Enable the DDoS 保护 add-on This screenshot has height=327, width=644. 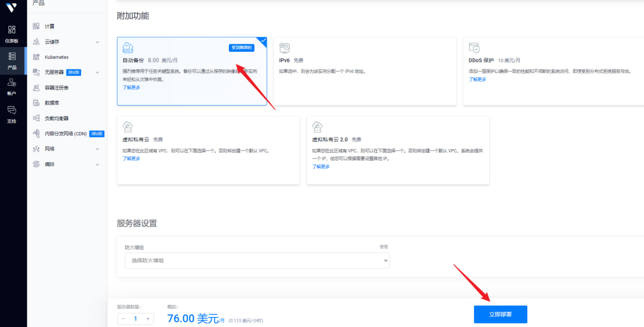pos(553,71)
